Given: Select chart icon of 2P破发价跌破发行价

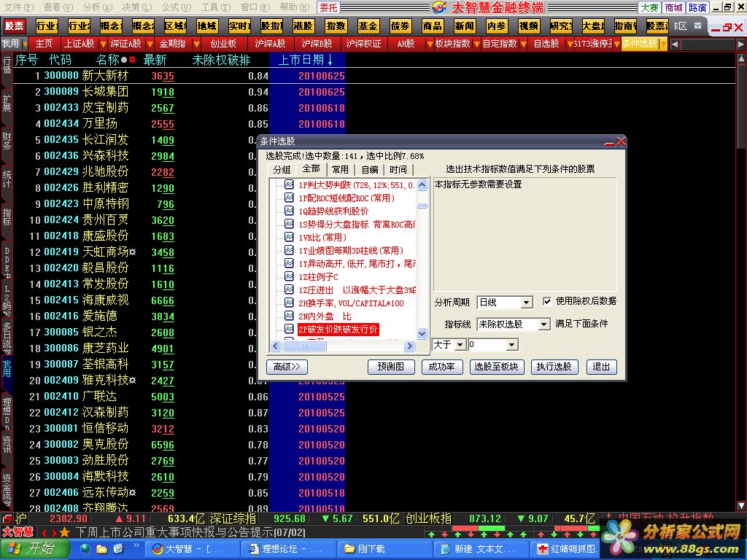Looking at the screenshot, I should [x=289, y=329].
